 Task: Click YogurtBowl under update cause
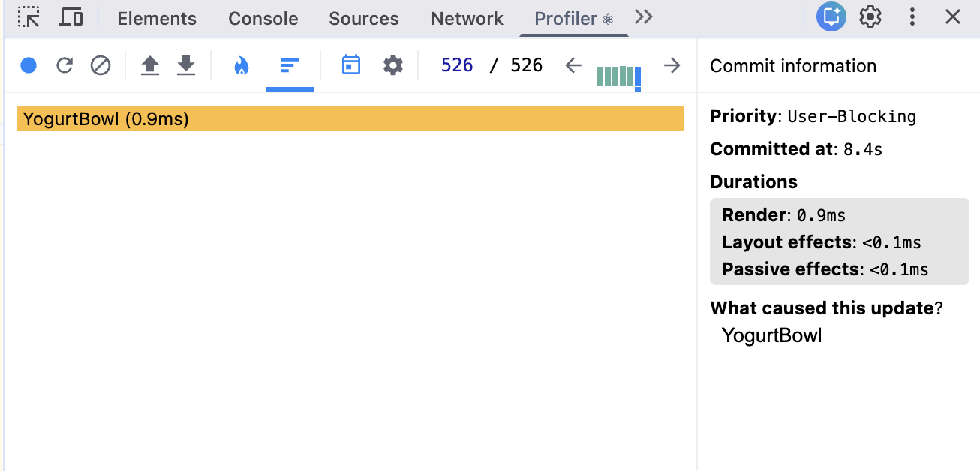771,335
